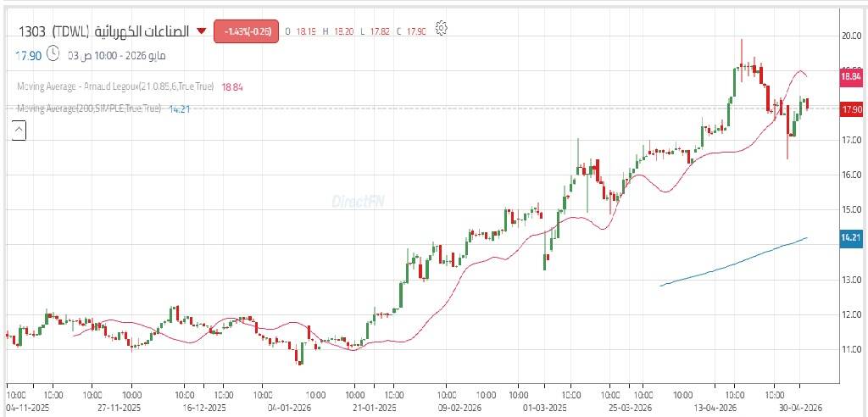Click the blue 200 SMA line
The image size is (868, 417).
click(x=733, y=264)
